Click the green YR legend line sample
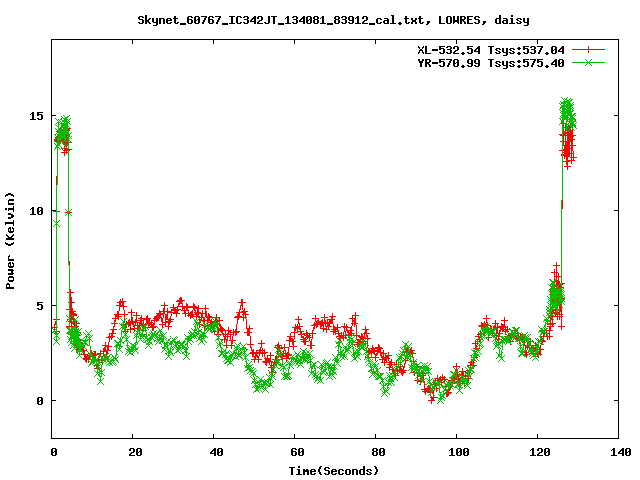 tap(588, 63)
